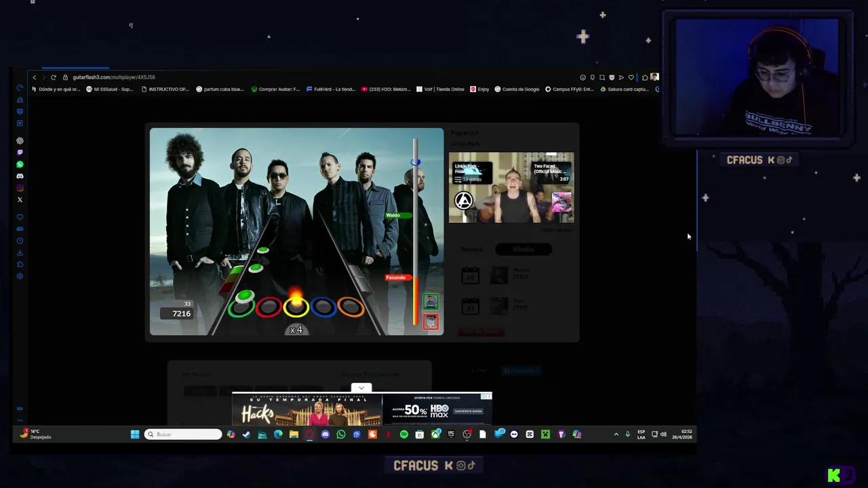868x488 pixels.
Task: Open the Twitch sidebar icon
Action: click(x=20, y=152)
